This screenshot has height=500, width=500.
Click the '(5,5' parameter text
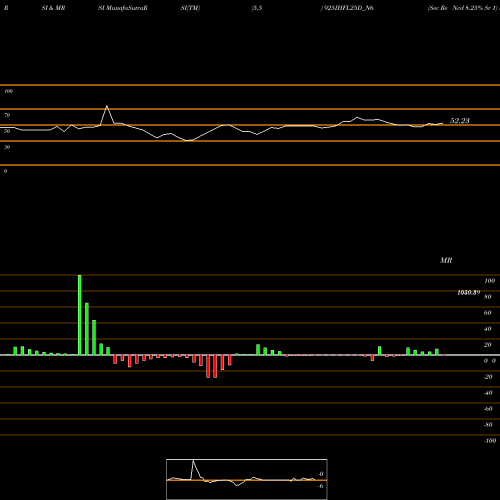point(257,8)
